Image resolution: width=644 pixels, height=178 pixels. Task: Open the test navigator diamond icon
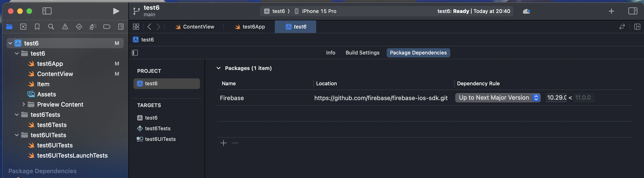[79, 27]
